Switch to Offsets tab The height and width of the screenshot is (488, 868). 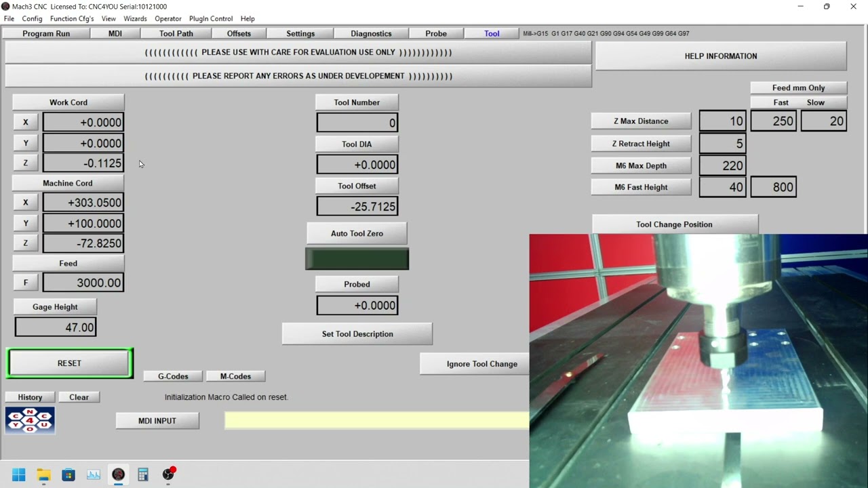(x=239, y=33)
